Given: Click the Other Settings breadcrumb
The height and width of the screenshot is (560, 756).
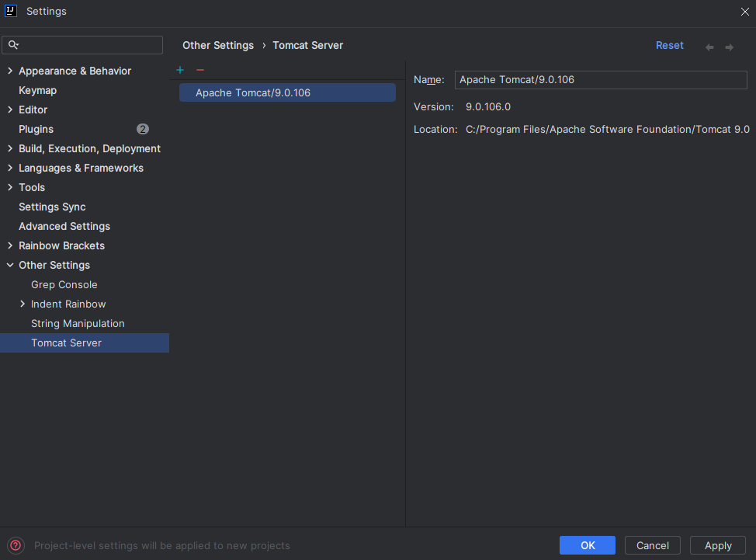Looking at the screenshot, I should 218,45.
